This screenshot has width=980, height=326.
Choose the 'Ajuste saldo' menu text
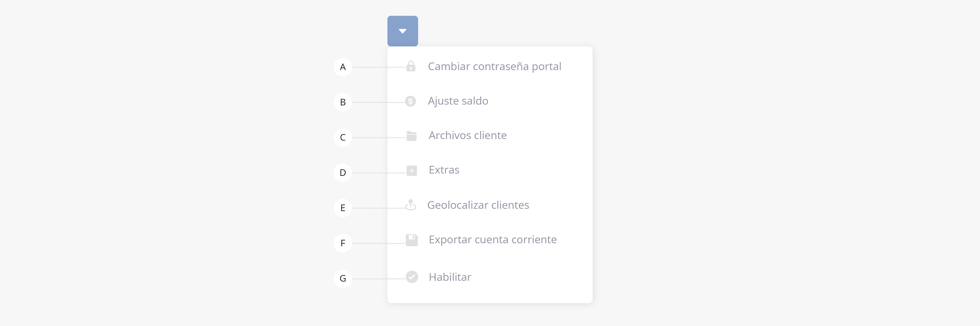458,101
